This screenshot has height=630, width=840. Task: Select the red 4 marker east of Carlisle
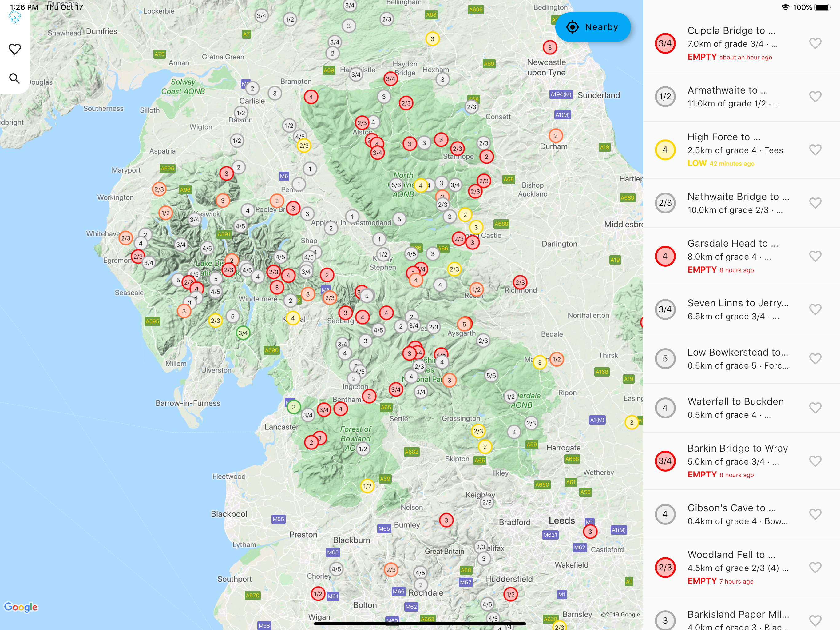click(311, 97)
